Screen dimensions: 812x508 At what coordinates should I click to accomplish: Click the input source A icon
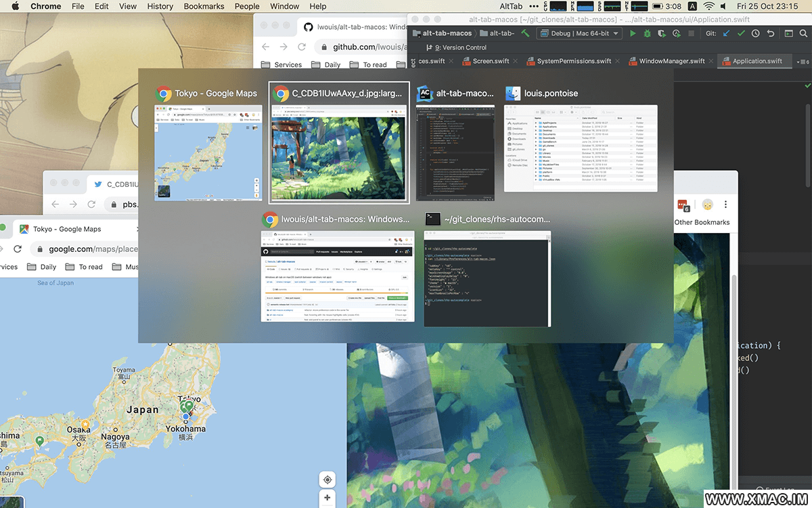pos(692,6)
